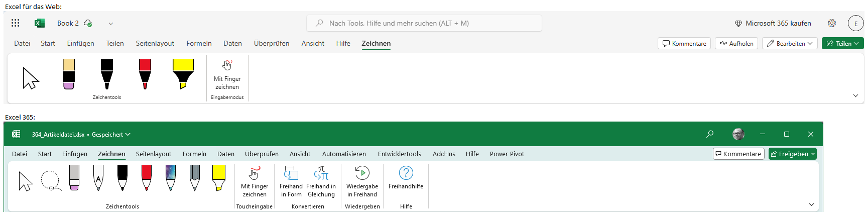The height and width of the screenshot is (217, 868).
Task: Open Ansicht tab in Excel 365
Action: click(x=300, y=154)
